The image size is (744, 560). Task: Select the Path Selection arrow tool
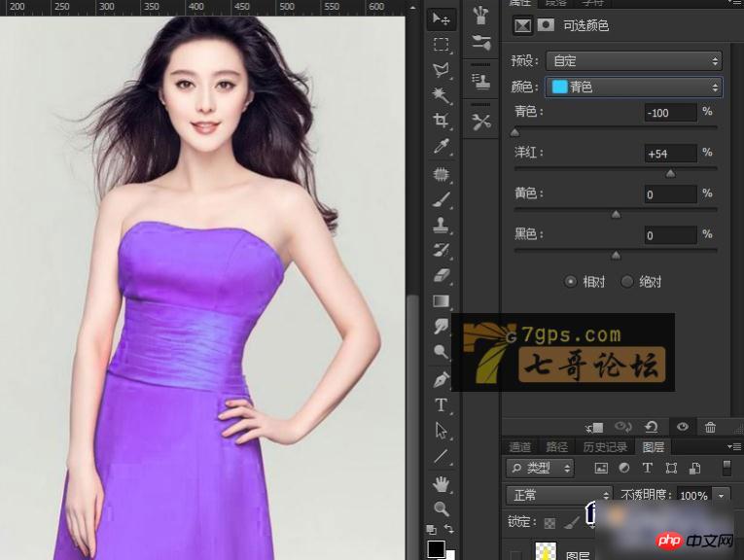(x=441, y=431)
